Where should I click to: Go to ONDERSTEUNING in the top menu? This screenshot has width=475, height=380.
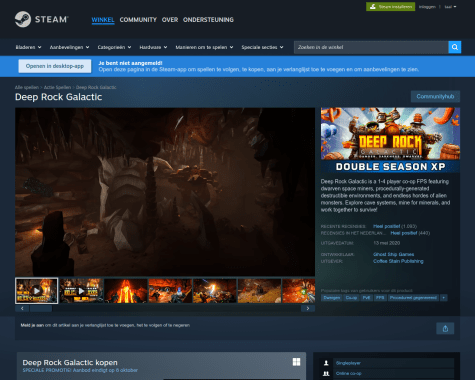(x=208, y=20)
